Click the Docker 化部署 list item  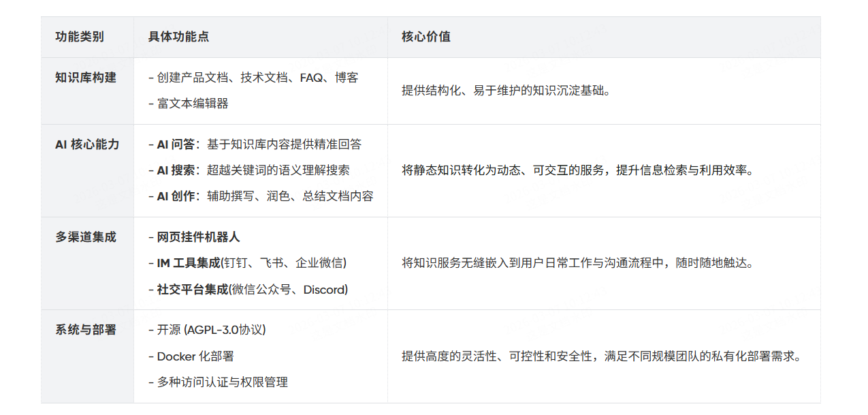tap(197, 356)
